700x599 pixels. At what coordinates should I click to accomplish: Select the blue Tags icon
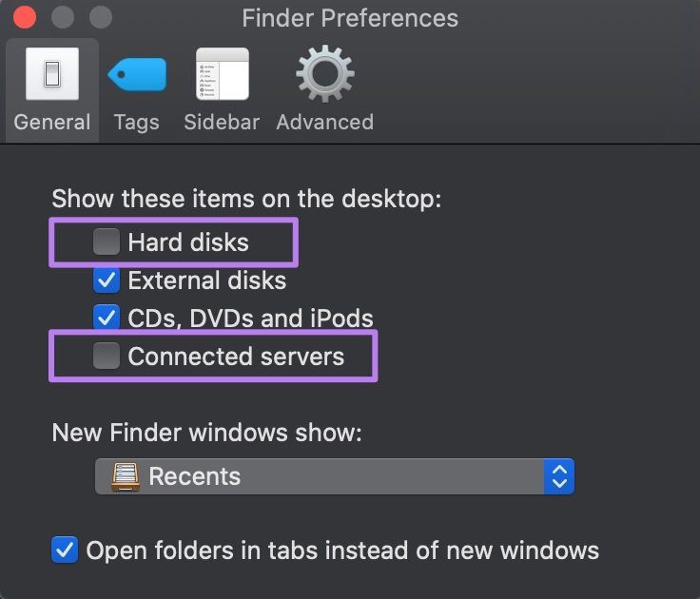[x=137, y=74]
